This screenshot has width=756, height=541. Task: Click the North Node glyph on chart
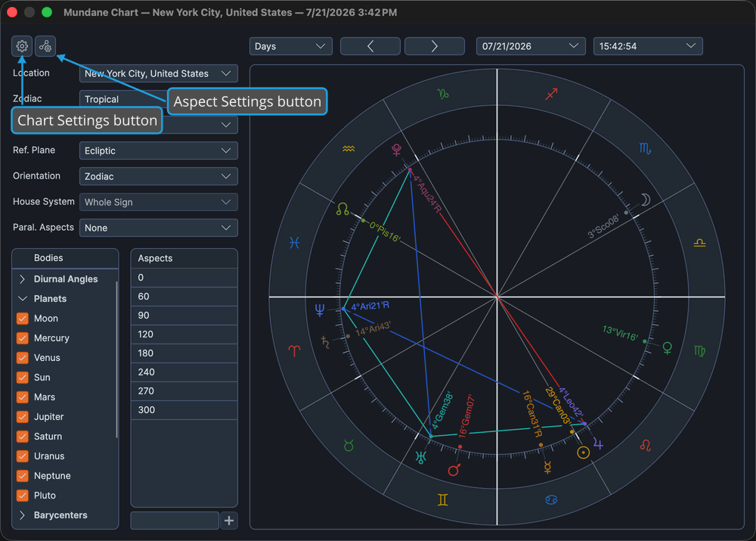tap(342, 209)
